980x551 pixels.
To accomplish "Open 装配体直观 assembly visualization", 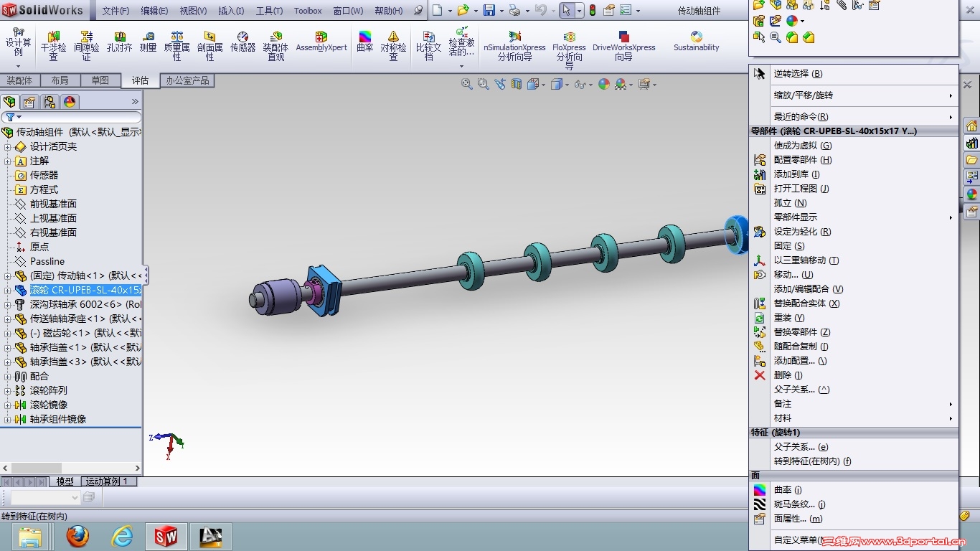I will pos(275,46).
